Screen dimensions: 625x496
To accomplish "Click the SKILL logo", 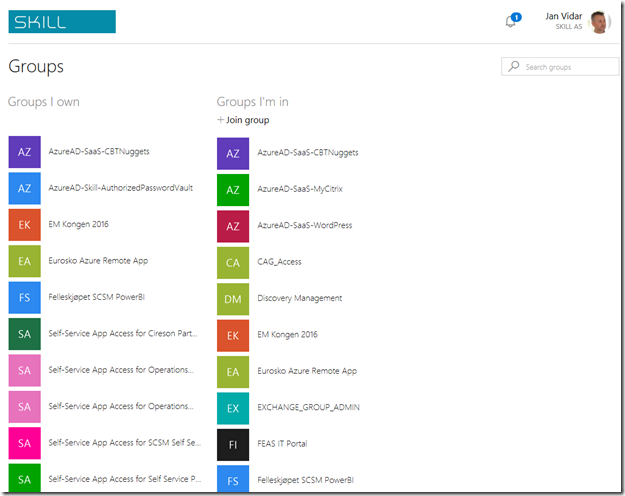I will point(62,22).
